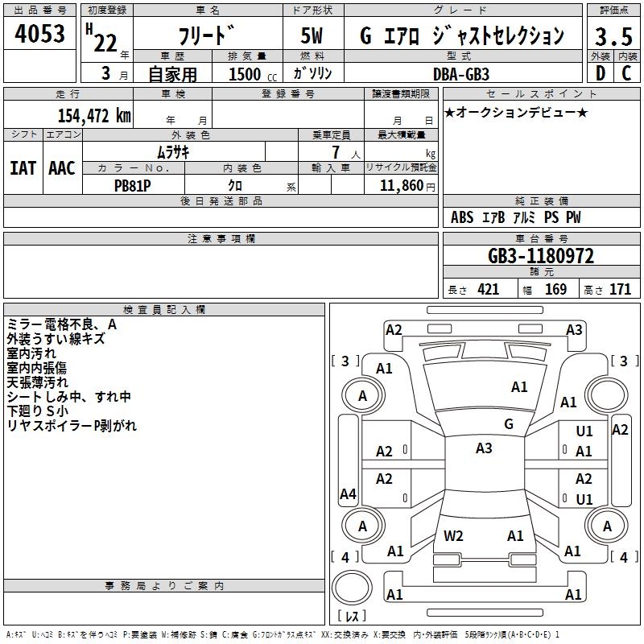Select the height value 171
The width and height of the screenshot is (644, 644).
point(620,290)
